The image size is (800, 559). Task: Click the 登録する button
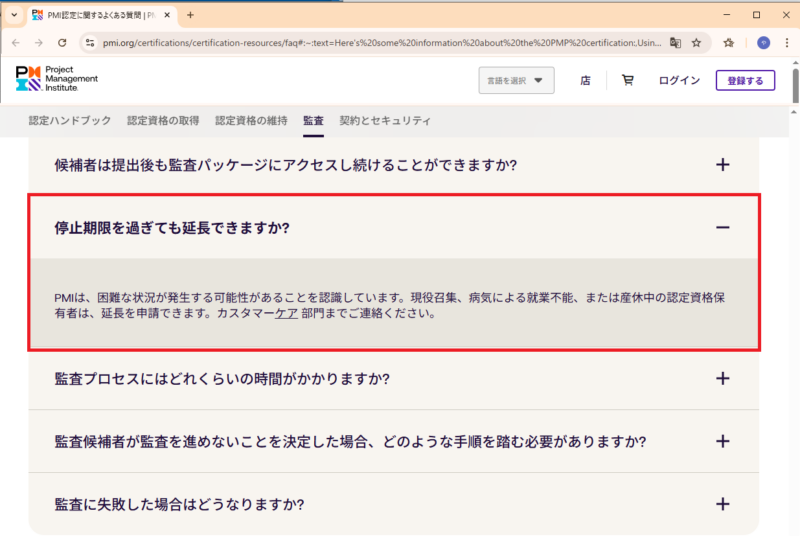745,81
